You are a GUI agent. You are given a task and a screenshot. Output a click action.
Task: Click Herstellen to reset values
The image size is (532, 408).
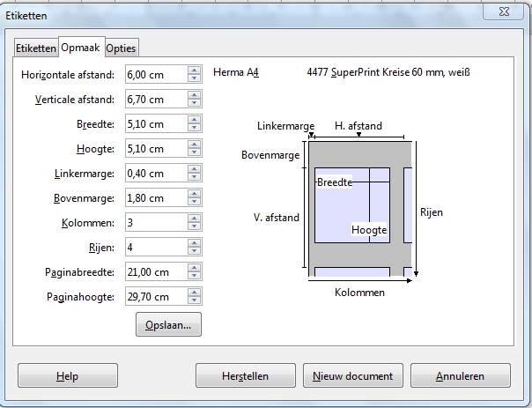tap(245, 376)
